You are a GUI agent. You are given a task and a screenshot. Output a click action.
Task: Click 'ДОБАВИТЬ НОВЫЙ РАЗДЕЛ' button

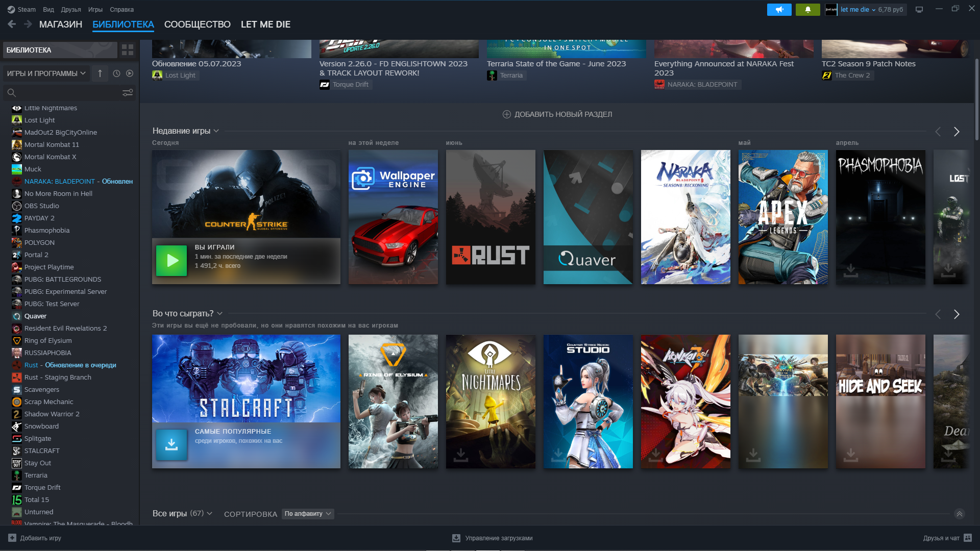pos(557,114)
